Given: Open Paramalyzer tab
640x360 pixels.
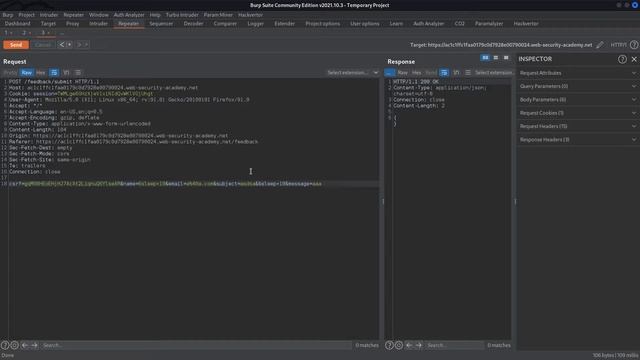Looking at the screenshot, I should [489, 24].
